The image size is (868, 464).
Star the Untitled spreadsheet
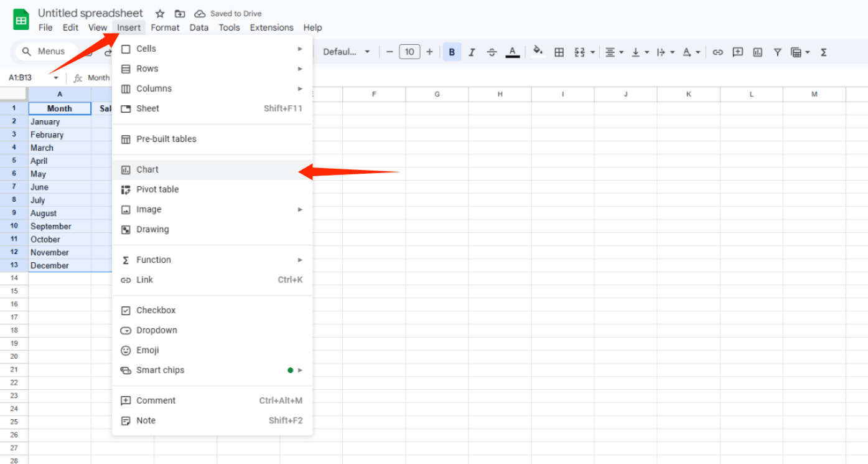click(160, 14)
